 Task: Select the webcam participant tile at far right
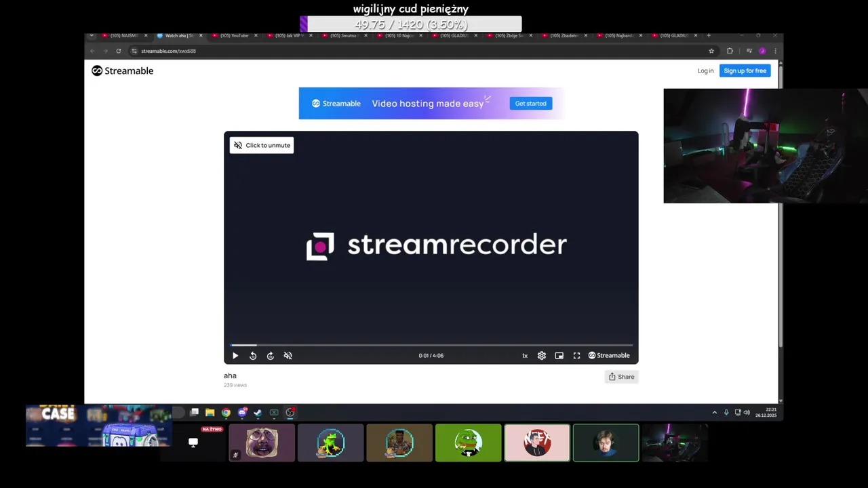(675, 443)
